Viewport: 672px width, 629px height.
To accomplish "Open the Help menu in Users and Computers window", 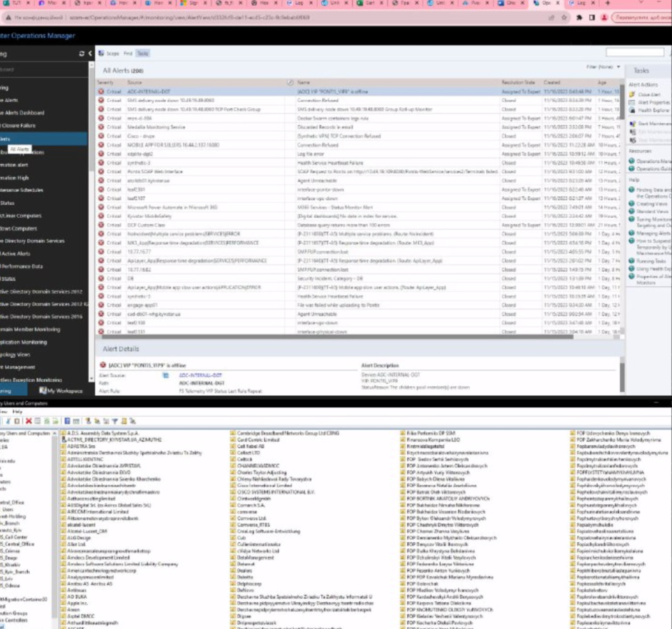I will tap(17, 411).
